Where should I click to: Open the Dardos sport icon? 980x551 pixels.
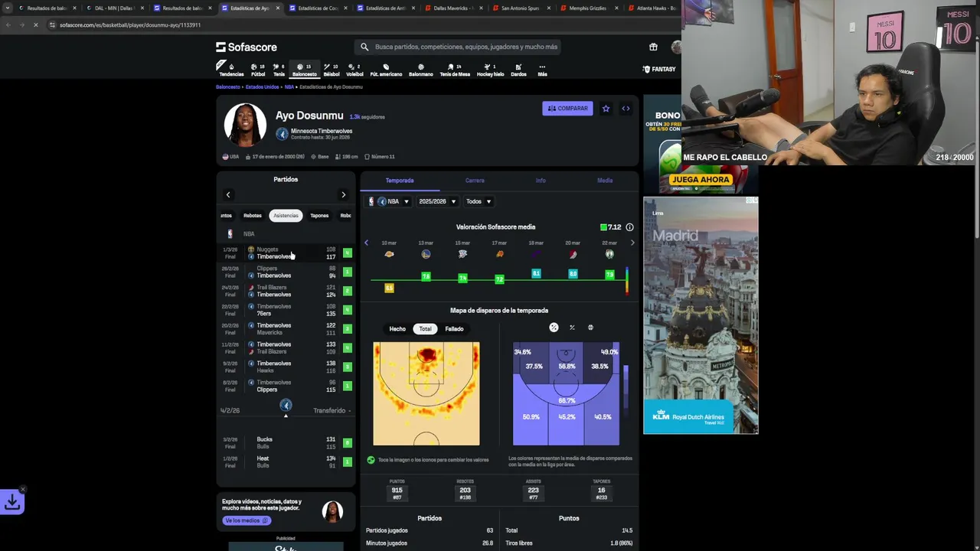[x=518, y=70]
